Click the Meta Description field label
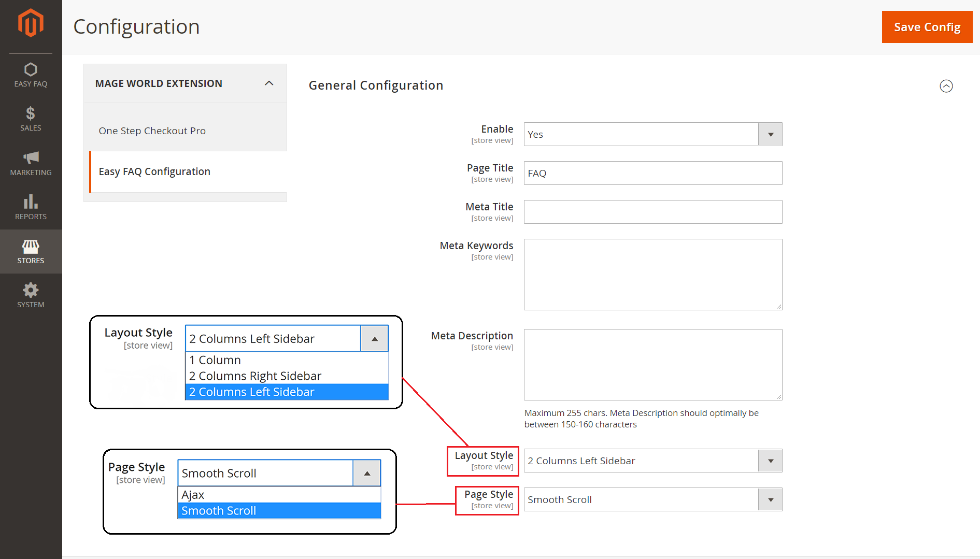Image resolution: width=980 pixels, height=559 pixels. [x=472, y=336]
